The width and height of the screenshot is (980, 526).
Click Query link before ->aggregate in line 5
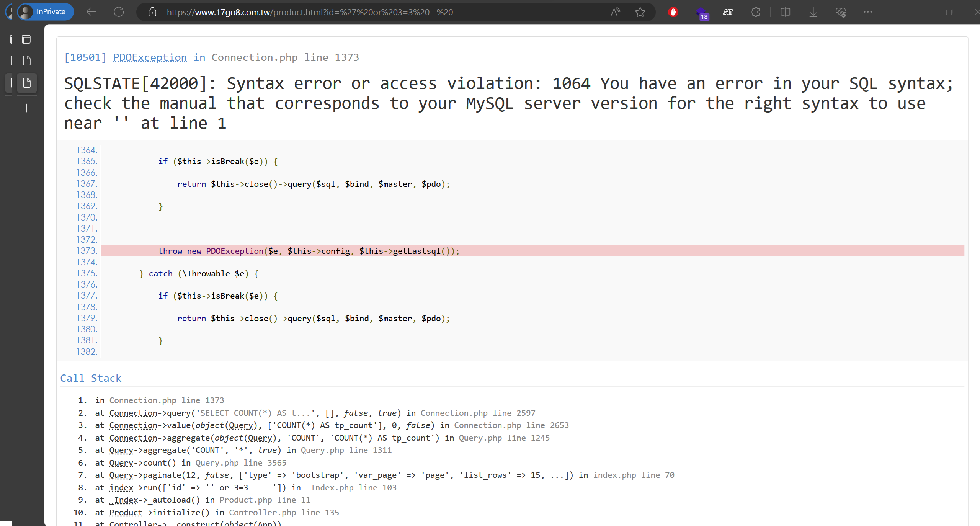[121, 450]
